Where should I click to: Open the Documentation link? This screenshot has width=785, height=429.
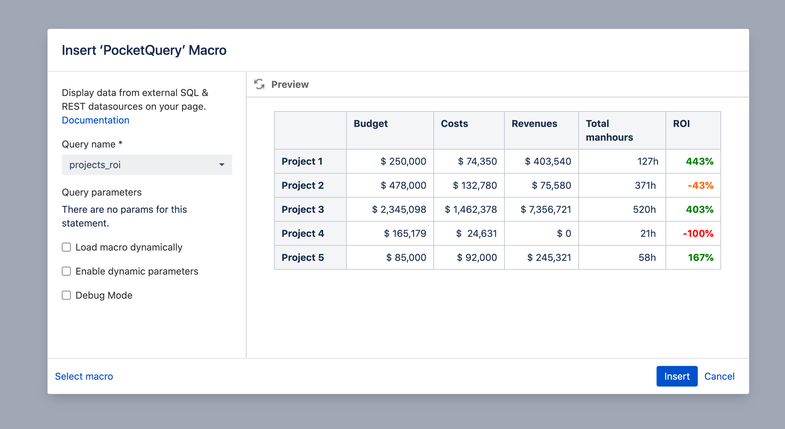point(96,120)
